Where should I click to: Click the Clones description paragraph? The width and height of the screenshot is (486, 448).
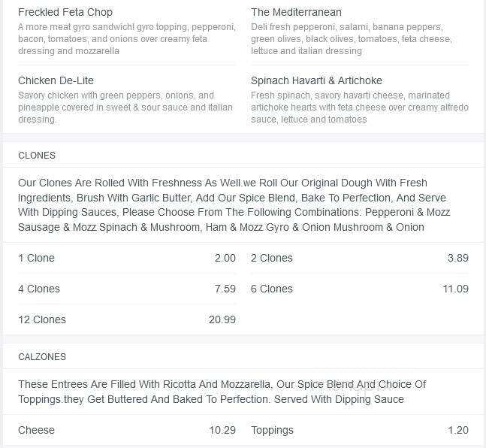click(234, 205)
